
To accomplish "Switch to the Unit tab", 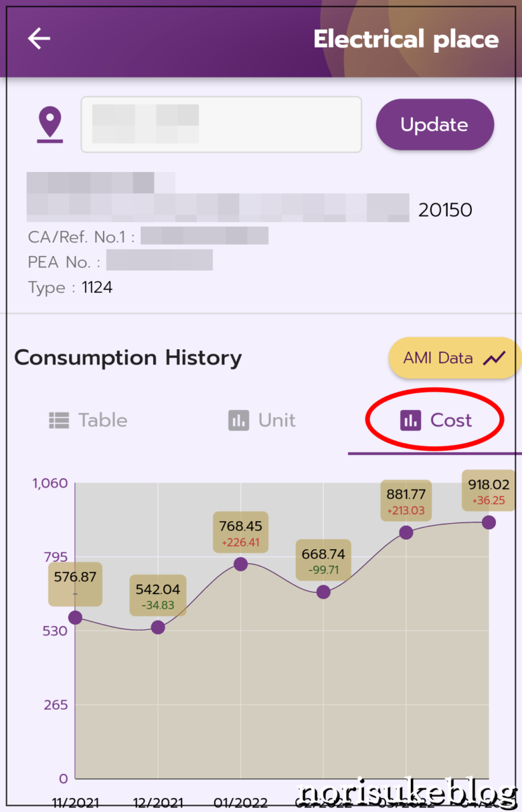I will point(262,421).
